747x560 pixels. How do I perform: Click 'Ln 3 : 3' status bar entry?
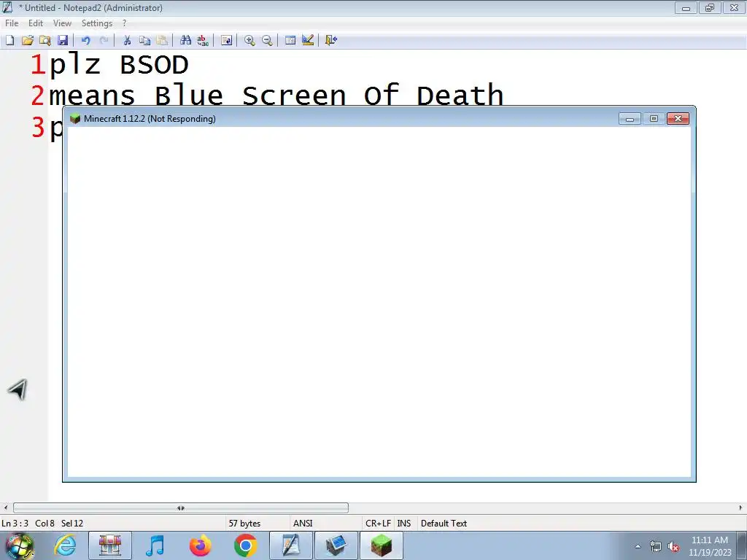[15, 524]
